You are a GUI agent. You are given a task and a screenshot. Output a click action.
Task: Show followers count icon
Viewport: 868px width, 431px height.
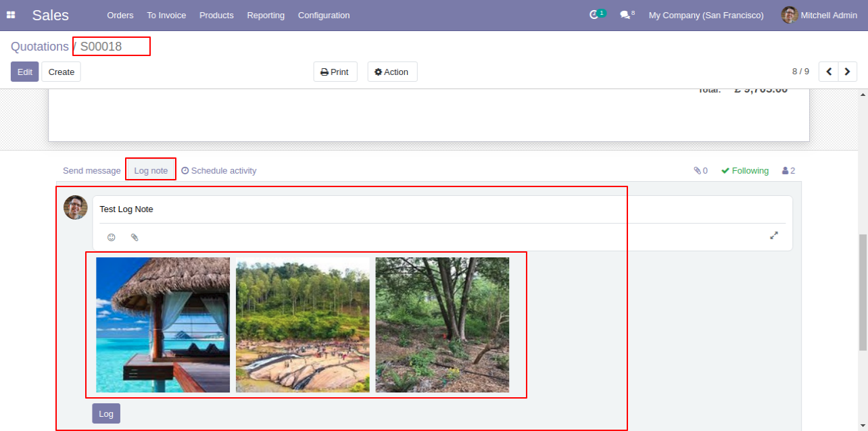(788, 171)
